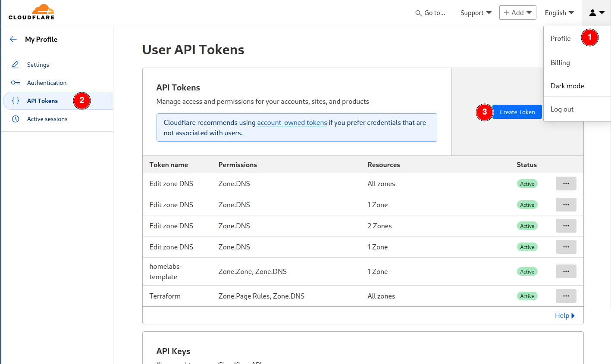
Task: Open the English language selector
Action: pyautogui.click(x=559, y=13)
